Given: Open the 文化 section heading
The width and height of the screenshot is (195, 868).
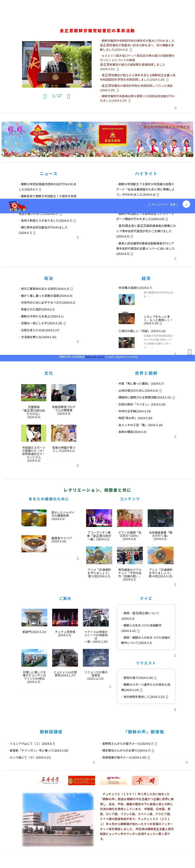Looking at the screenshot, I should 48,373.
